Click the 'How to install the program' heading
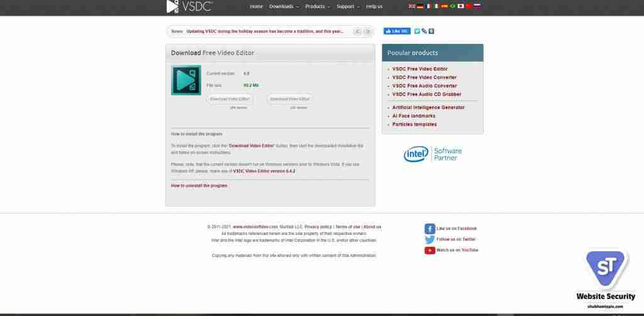644x316 pixels. 197,134
